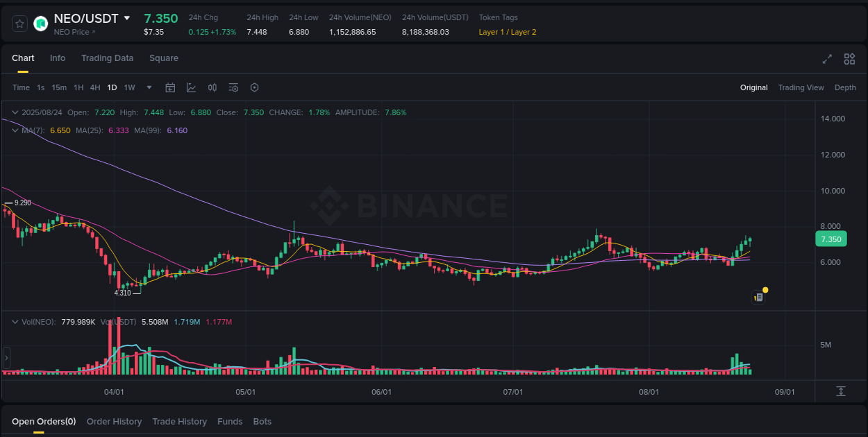
Task: Open the news icon with yellow notification dot
Action: (758, 296)
